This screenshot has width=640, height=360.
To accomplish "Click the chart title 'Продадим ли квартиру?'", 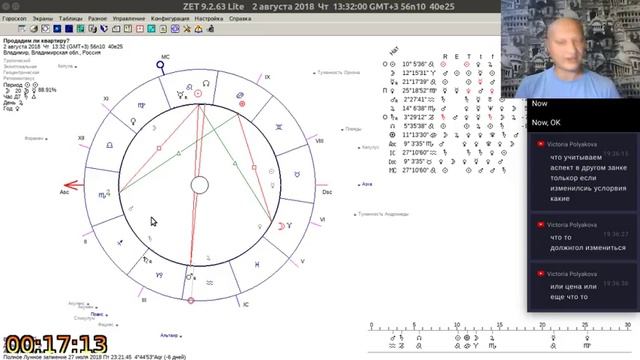I will pyautogui.click(x=36, y=41).
